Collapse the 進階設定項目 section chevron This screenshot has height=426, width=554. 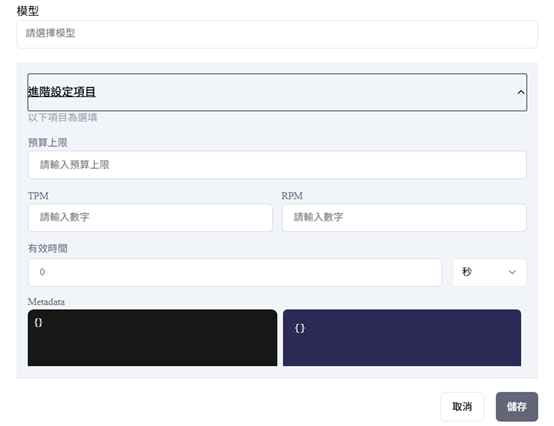(520, 92)
